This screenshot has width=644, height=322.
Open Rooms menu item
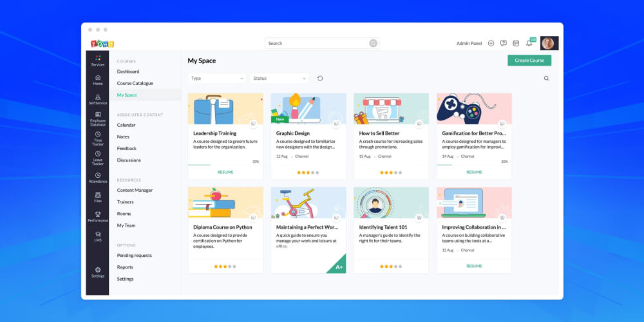[x=124, y=214]
